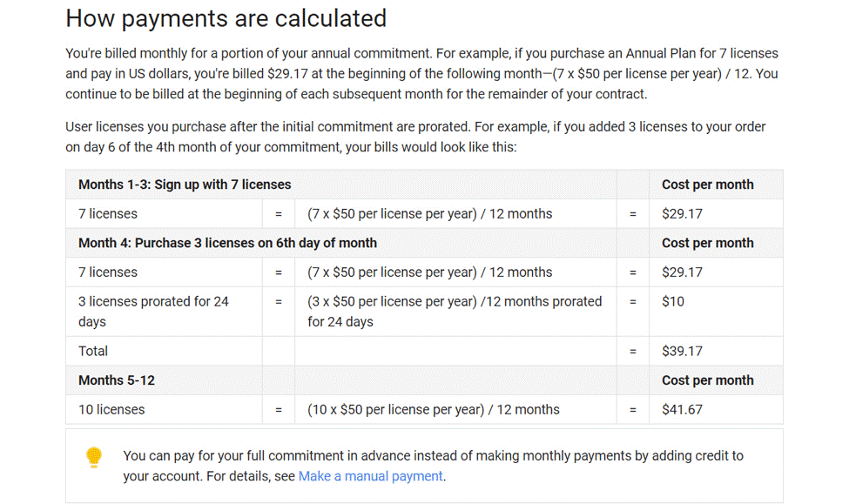Select the Months 5-12 header cell
This screenshot has width=849, height=504.
click(x=164, y=380)
